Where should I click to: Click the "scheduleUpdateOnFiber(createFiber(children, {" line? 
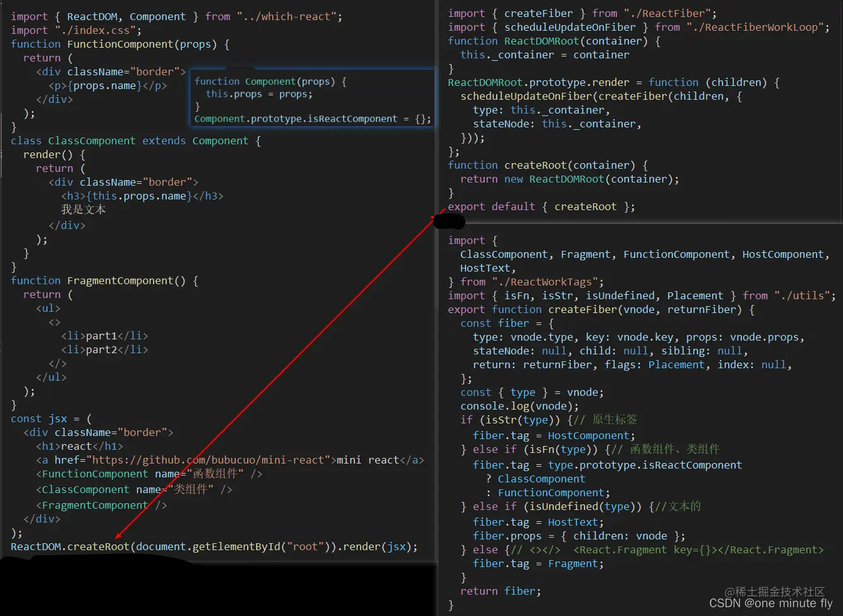click(x=602, y=96)
